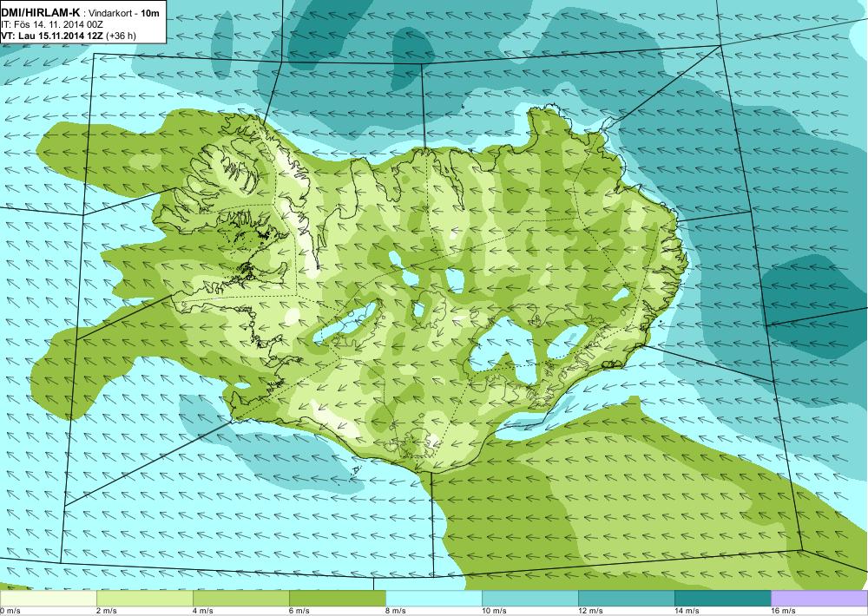The image size is (868, 616).
Task: Click the '4 m/s' legend label
Action: [x=202, y=611]
